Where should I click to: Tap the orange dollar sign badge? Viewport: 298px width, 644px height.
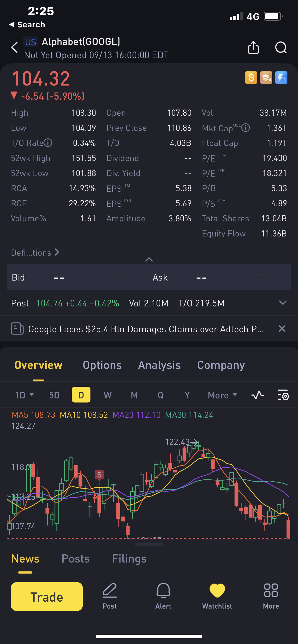point(251,77)
